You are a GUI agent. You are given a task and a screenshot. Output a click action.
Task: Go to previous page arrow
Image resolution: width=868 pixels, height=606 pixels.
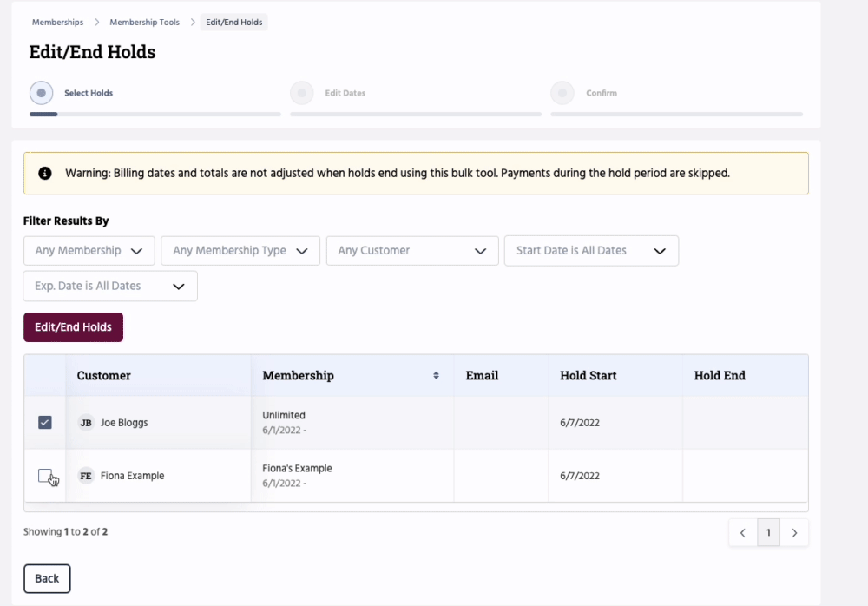[743, 532]
